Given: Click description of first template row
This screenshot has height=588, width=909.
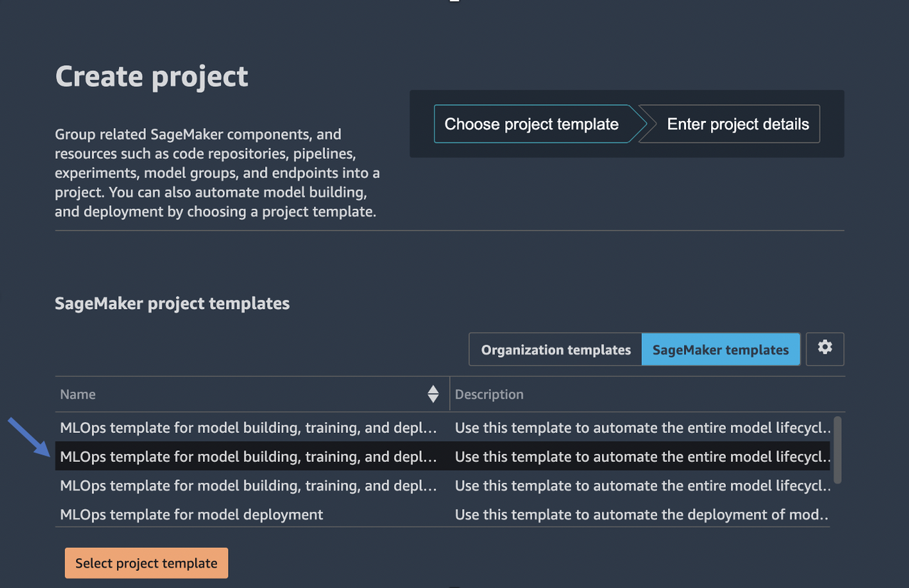Looking at the screenshot, I should pos(643,428).
